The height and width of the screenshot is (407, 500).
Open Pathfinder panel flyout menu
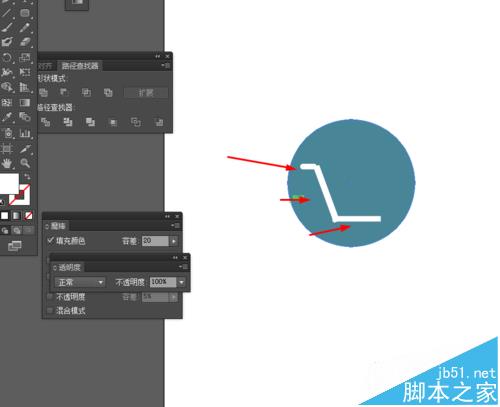(166, 66)
